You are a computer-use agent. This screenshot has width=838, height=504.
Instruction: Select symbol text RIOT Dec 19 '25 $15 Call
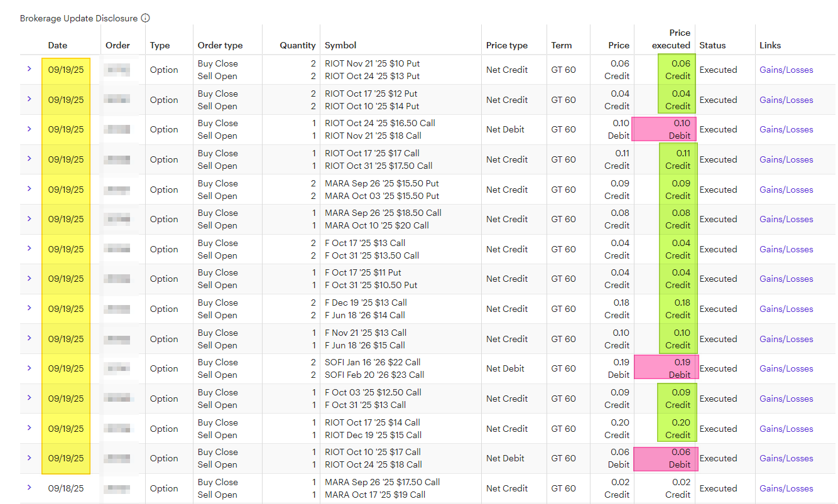point(373,435)
